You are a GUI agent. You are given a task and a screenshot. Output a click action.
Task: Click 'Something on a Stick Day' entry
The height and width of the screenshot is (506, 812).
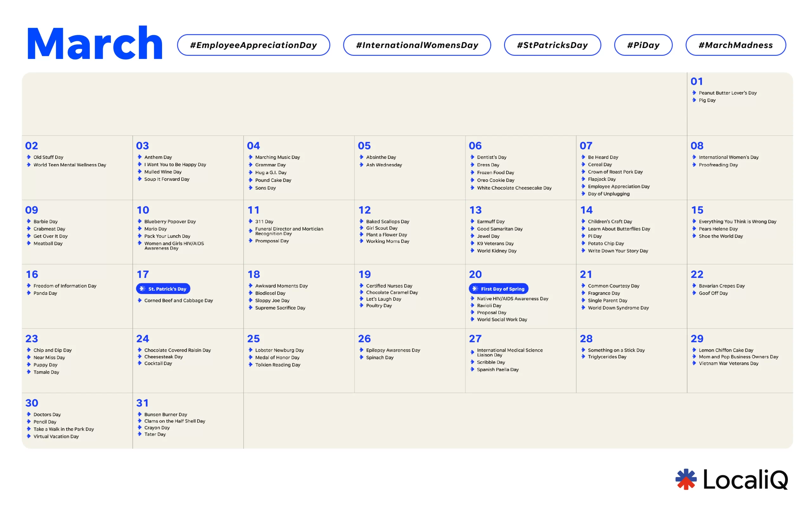point(616,350)
